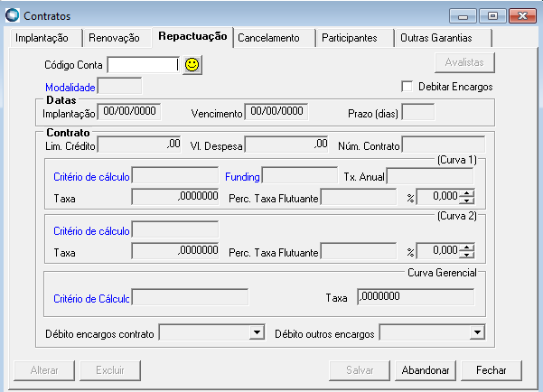Click the Curva 1 Critério de cálculo label
This screenshot has width=543, height=392.
point(91,177)
